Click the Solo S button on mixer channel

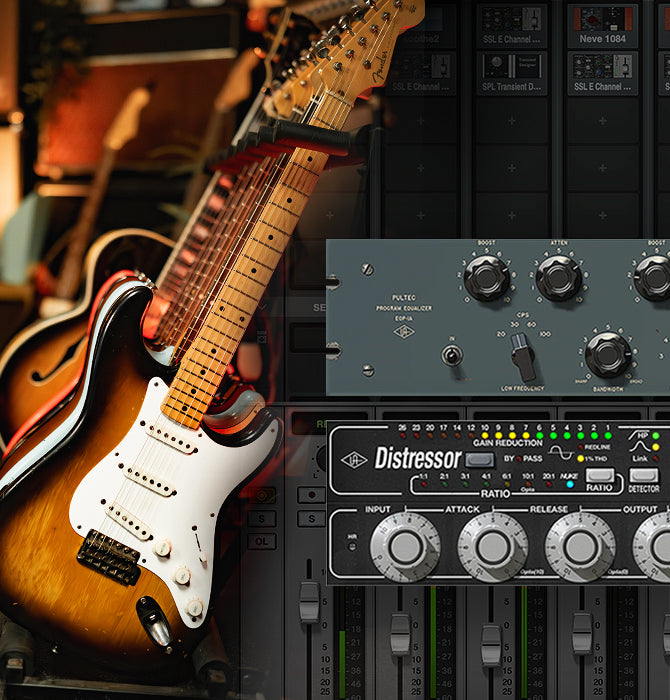point(263,518)
